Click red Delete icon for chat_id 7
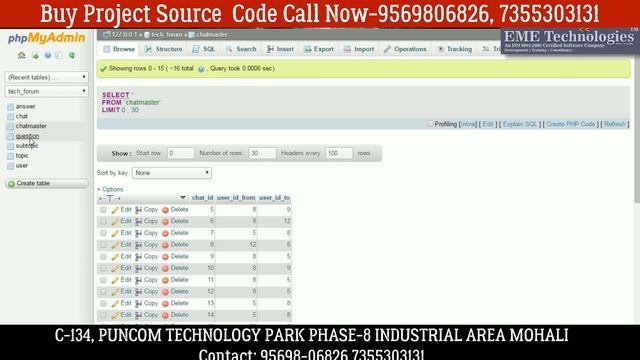 (165, 233)
